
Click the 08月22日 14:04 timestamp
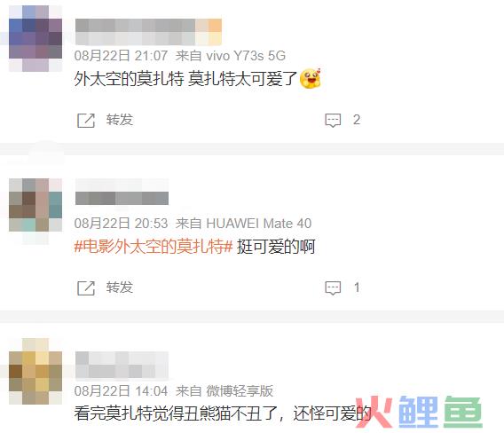(121, 391)
